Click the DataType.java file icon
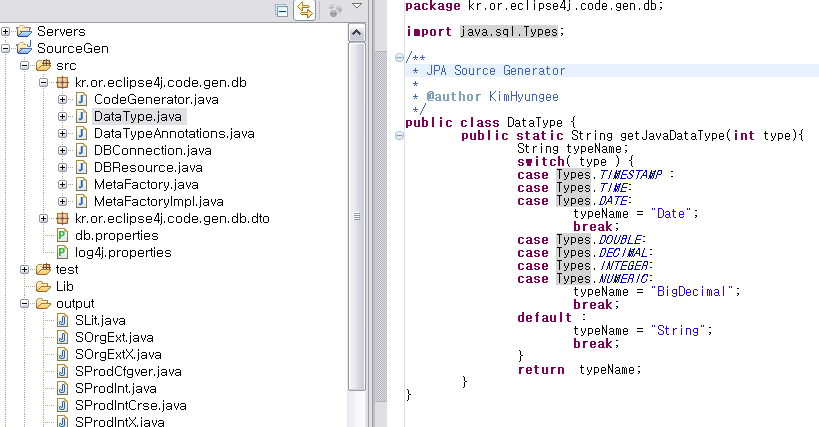 [81, 116]
